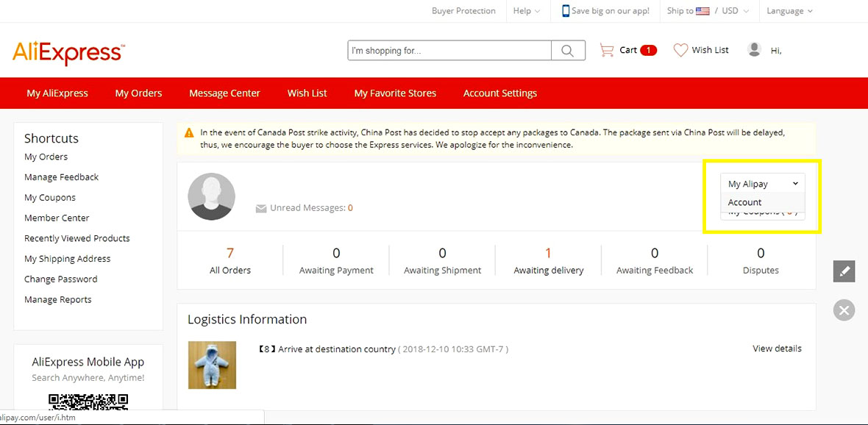The image size is (868, 425).
Task: Open My Favorite Stores tab
Action: (395, 93)
